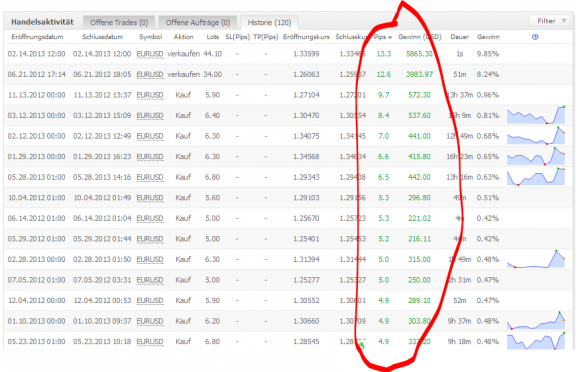This screenshot has width=580, height=372.
Task: Sort by the Symbol column header
Action: coord(151,37)
